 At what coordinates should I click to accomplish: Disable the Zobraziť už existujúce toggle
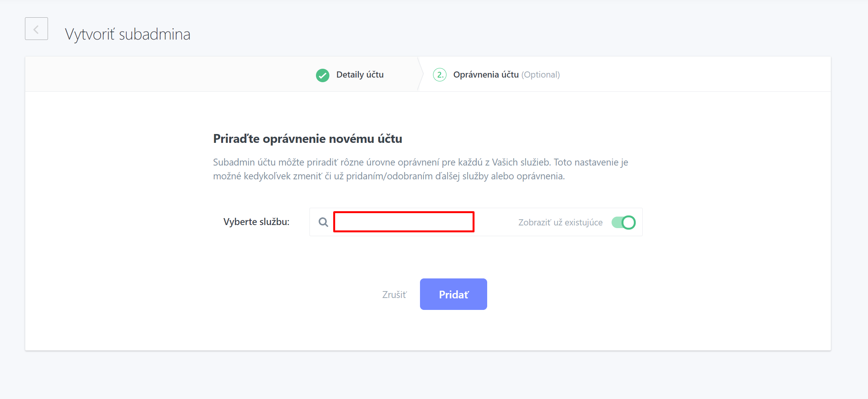point(623,222)
